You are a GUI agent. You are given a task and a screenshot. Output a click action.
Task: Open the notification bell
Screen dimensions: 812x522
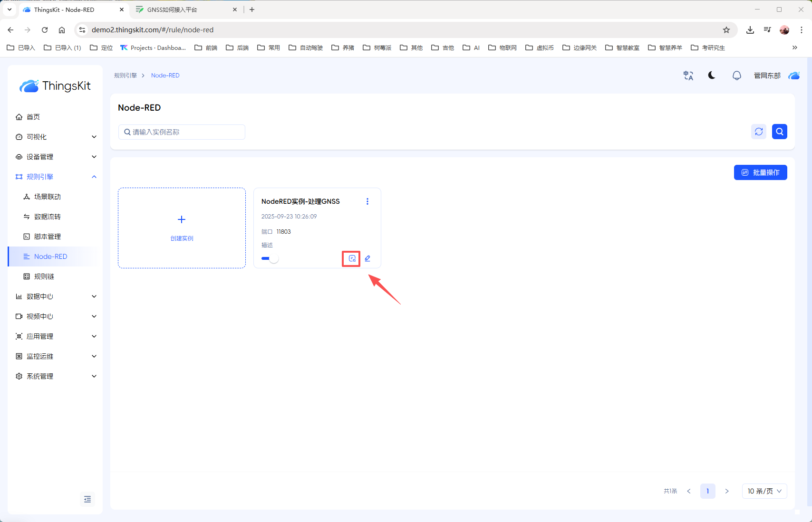736,76
